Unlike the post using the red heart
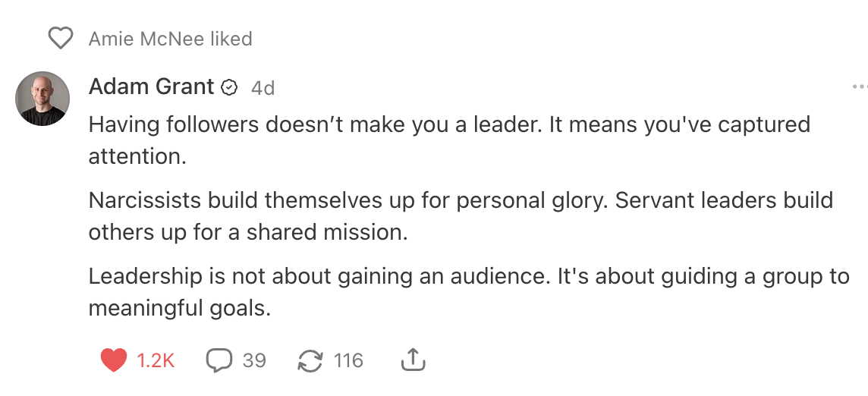Viewport: 868px width, 396px height. (x=113, y=360)
